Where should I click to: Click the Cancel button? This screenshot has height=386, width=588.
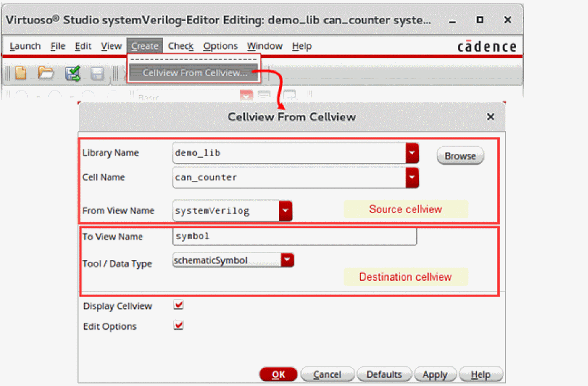[x=327, y=374]
